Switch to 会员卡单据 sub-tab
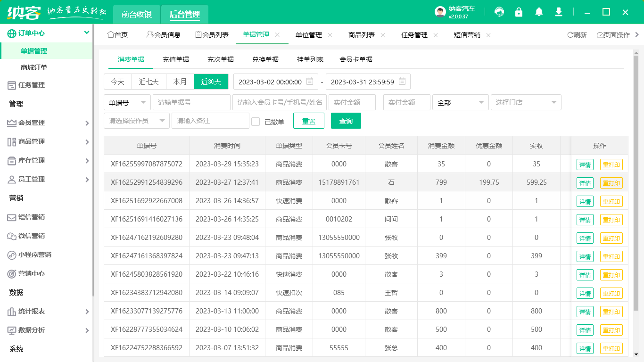The width and height of the screenshot is (644, 362). tap(356, 59)
